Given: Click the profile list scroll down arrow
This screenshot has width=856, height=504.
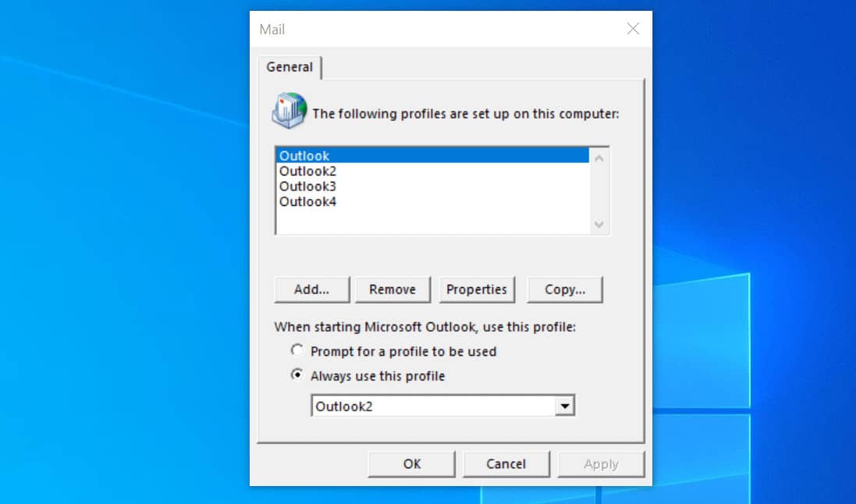Looking at the screenshot, I should tap(598, 225).
